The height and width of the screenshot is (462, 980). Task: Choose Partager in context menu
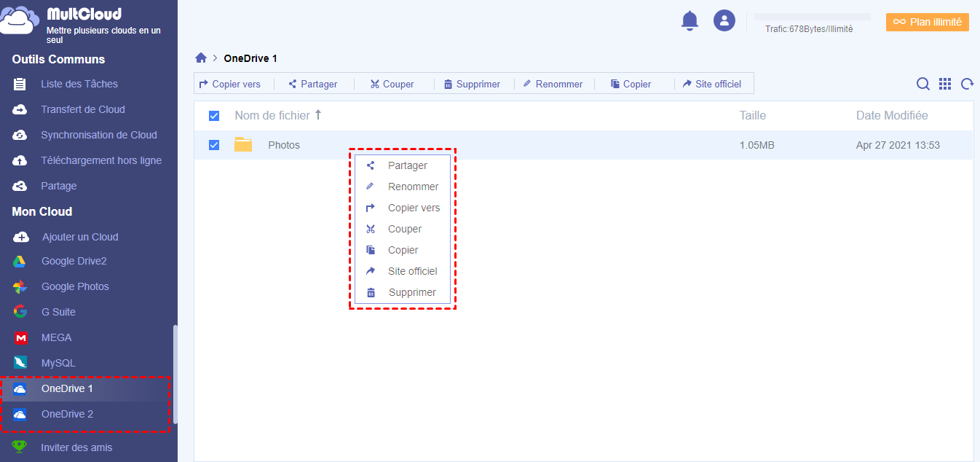[403, 165]
